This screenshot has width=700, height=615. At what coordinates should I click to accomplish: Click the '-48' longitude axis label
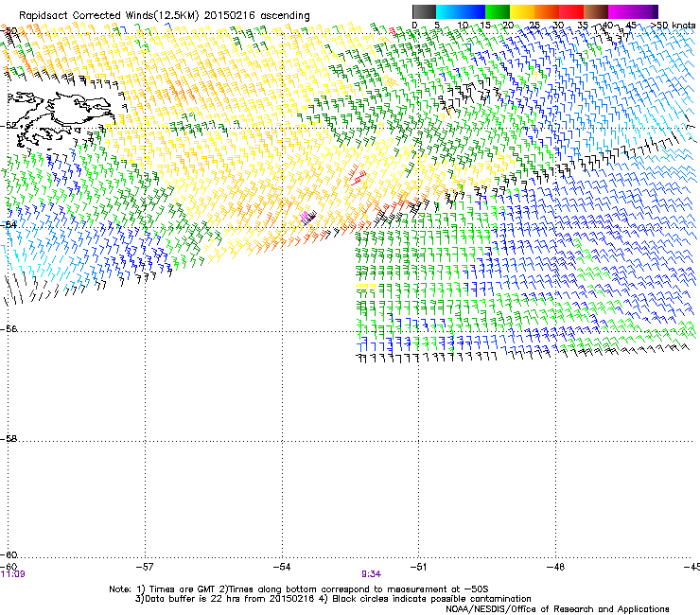pyautogui.click(x=556, y=567)
